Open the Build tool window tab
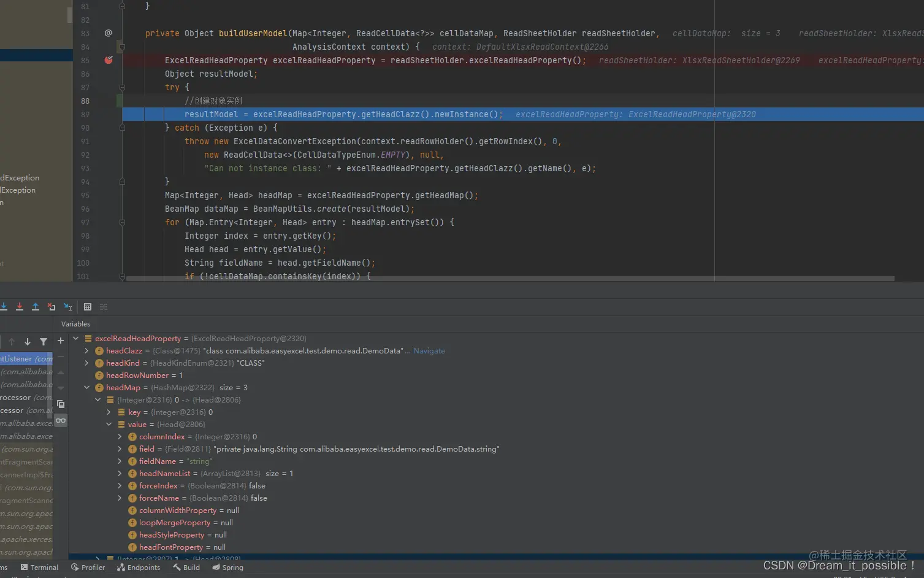924x578 pixels. click(186, 568)
